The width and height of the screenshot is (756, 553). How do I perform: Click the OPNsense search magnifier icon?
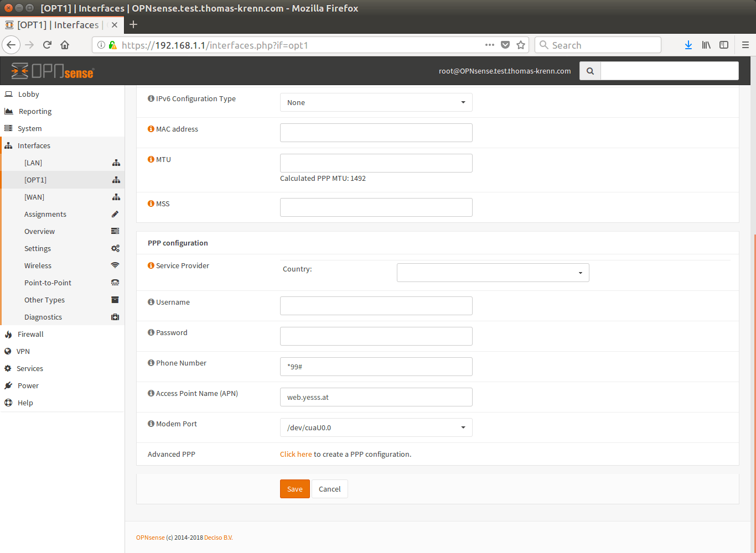tap(590, 71)
